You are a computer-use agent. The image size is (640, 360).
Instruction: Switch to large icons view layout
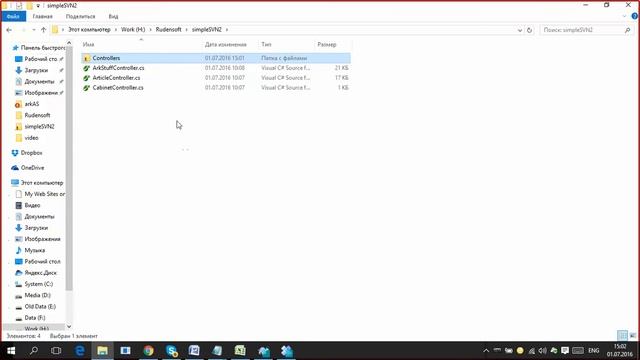pos(632,336)
